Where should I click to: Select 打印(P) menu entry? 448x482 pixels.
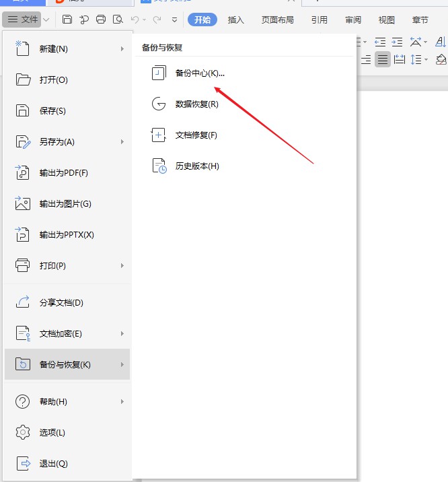point(67,266)
